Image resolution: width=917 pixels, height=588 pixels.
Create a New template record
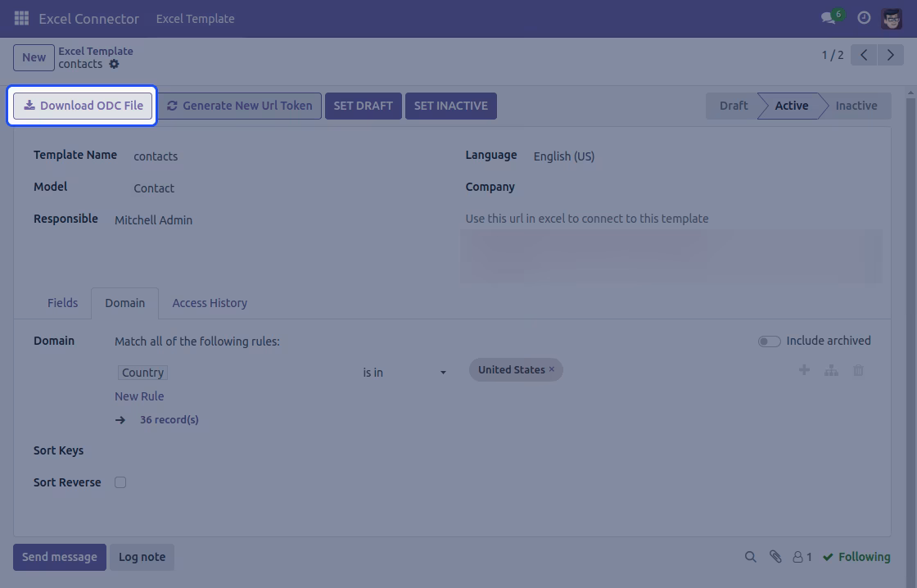point(34,57)
